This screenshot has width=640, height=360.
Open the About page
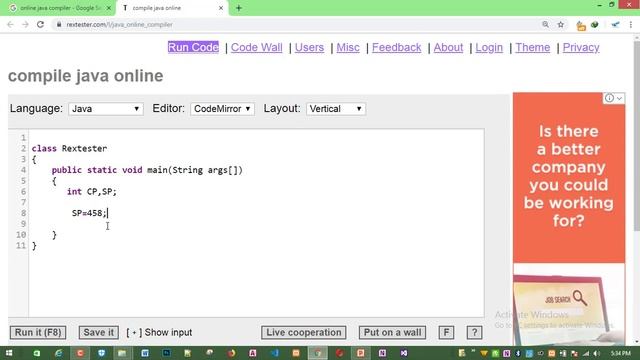click(448, 47)
